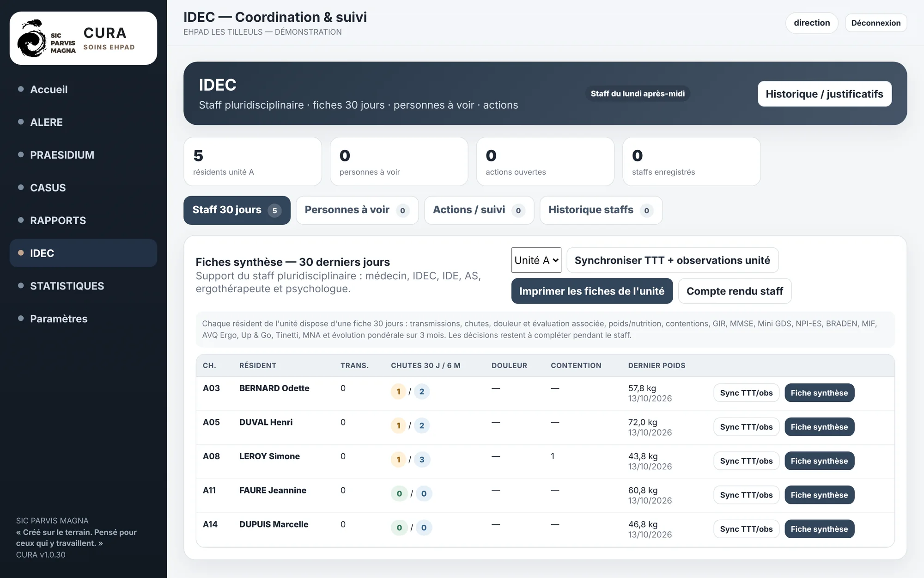Click Synchroniser TTT + observations unité
This screenshot has height=578, width=924.
(672, 260)
